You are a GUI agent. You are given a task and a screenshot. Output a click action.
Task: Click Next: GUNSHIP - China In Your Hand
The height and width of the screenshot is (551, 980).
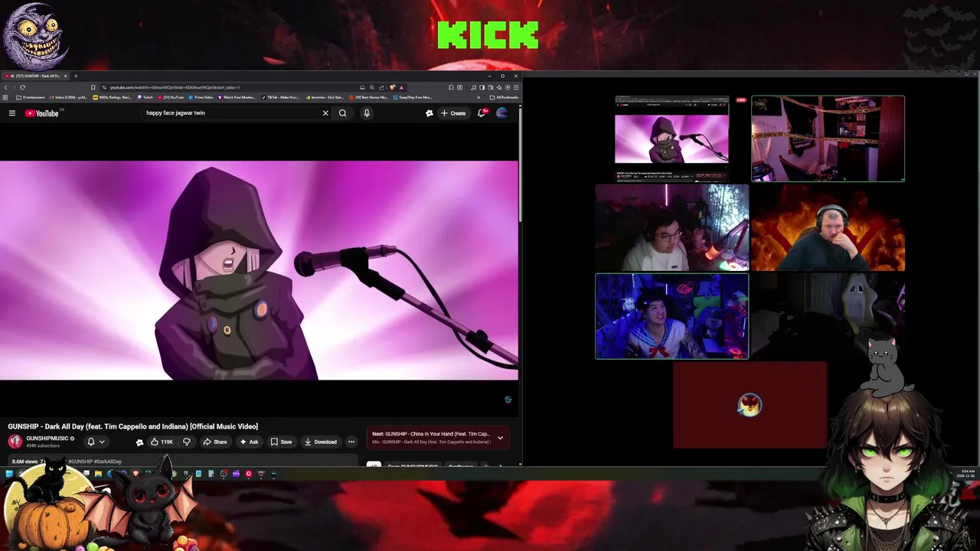point(431,434)
